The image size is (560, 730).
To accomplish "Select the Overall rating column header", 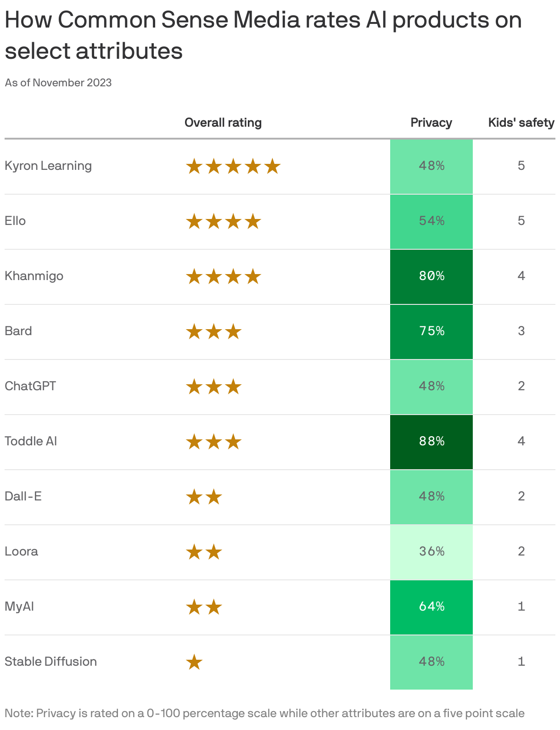I will (223, 123).
